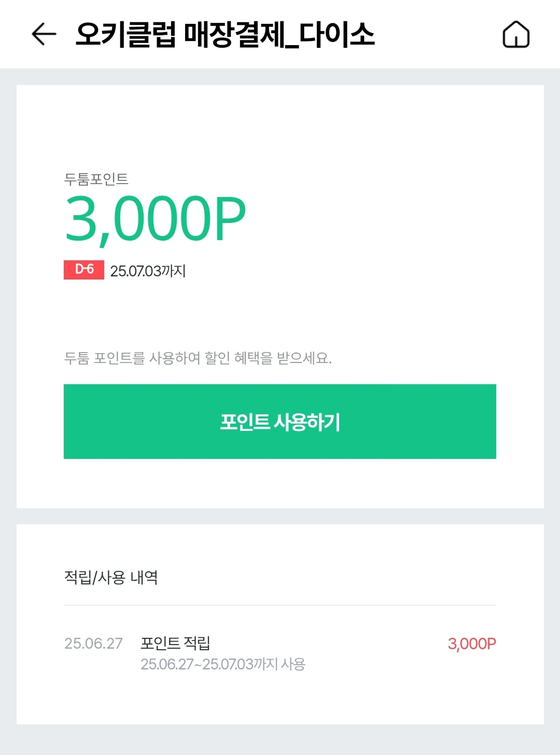560x755 pixels.
Task: Click the 25.07.03까지 expiry date
Action: pyautogui.click(x=148, y=271)
